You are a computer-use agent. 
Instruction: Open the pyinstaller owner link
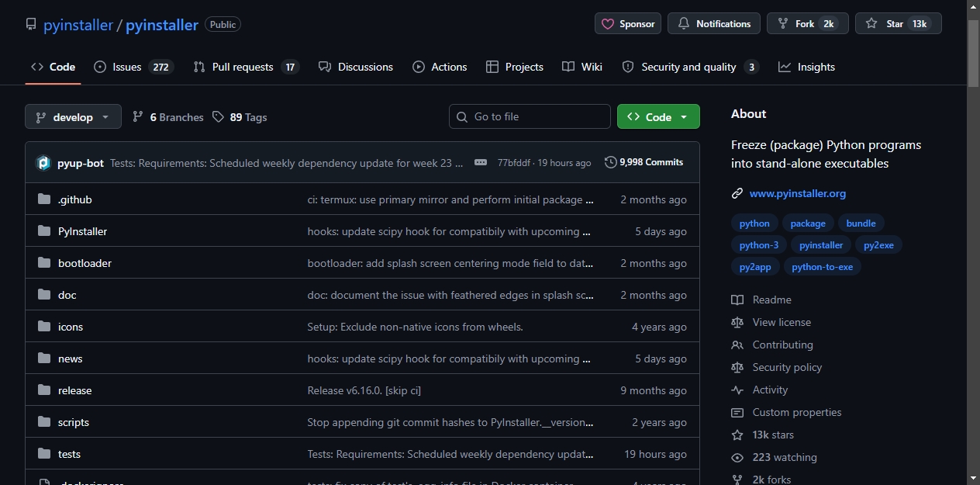pyautogui.click(x=78, y=25)
